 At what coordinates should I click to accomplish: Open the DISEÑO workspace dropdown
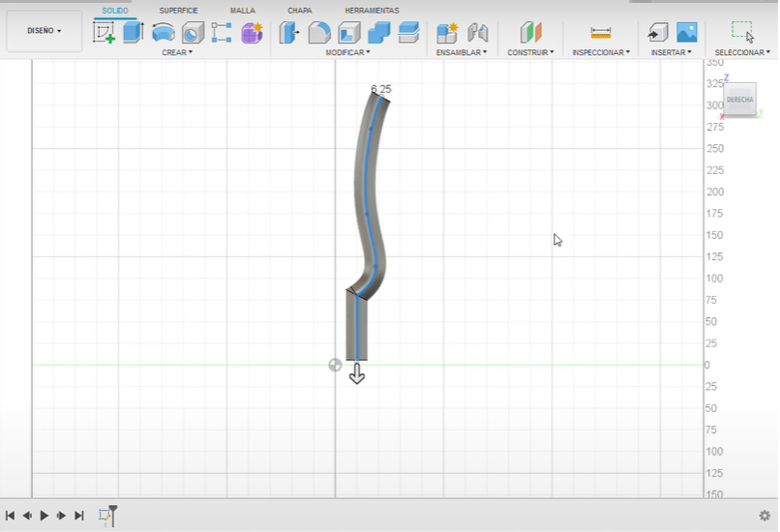pyautogui.click(x=45, y=31)
